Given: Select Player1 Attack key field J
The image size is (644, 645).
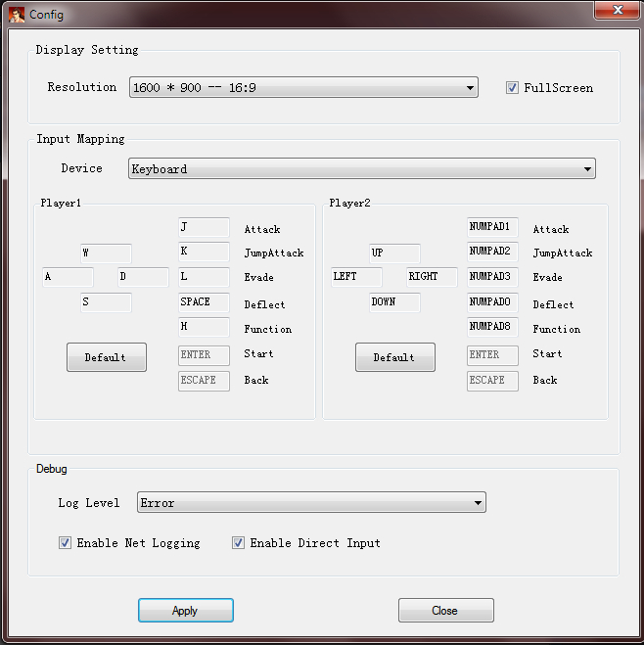Looking at the screenshot, I should (204, 227).
